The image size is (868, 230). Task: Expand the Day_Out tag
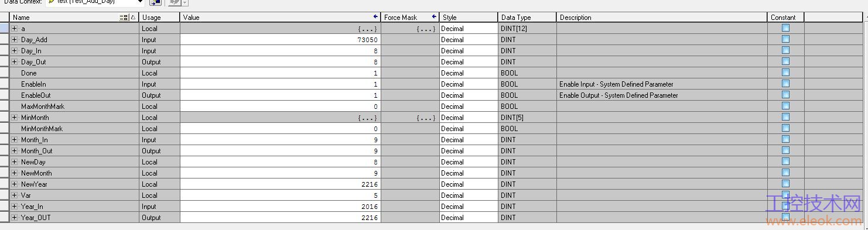[x=15, y=61]
